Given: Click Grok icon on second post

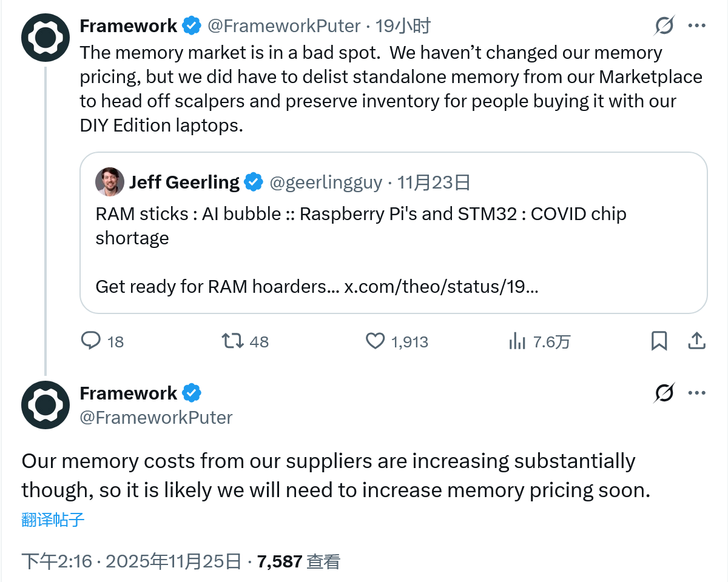Looking at the screenshot, I should [664, 393].
